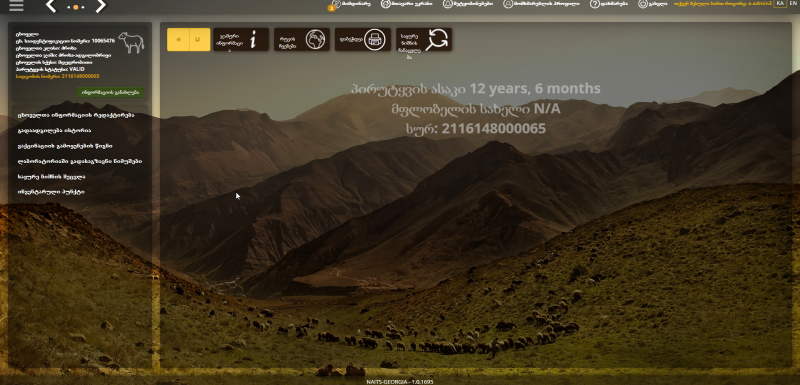
Task: Switch language to EN
Action: tap(793, 4)
